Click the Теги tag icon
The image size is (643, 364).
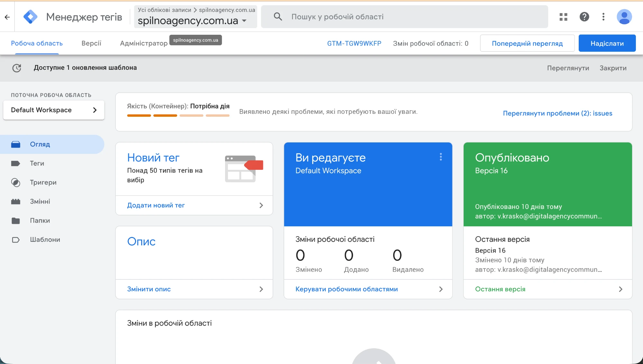coord(16,163)
